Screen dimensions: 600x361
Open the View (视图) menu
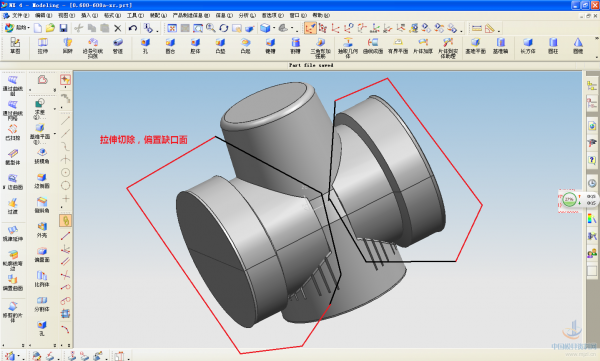(67, 15)
